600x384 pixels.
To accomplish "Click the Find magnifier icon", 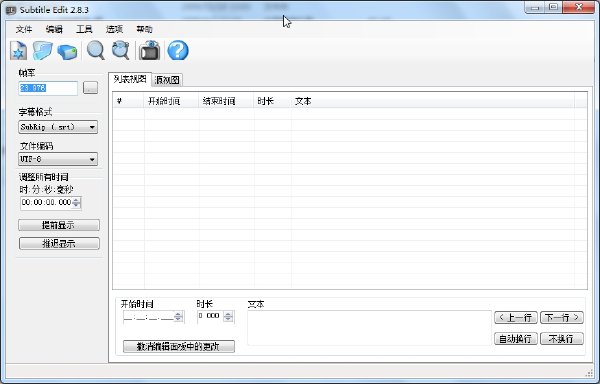I will tap(95, 50).
